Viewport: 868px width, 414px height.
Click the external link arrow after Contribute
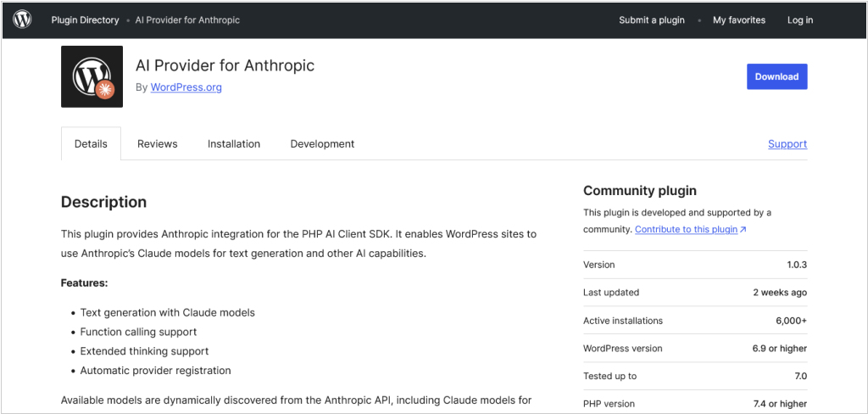tap(743, 229)
